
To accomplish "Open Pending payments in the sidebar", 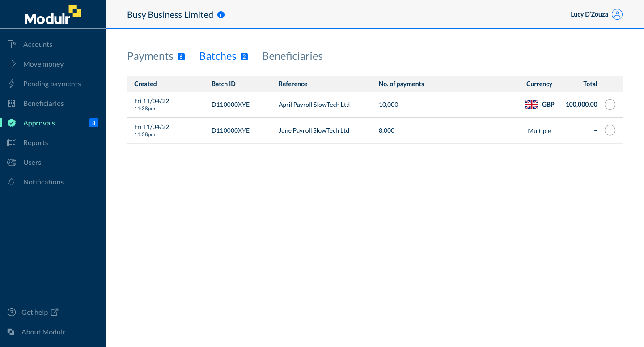I will (53, 84).
